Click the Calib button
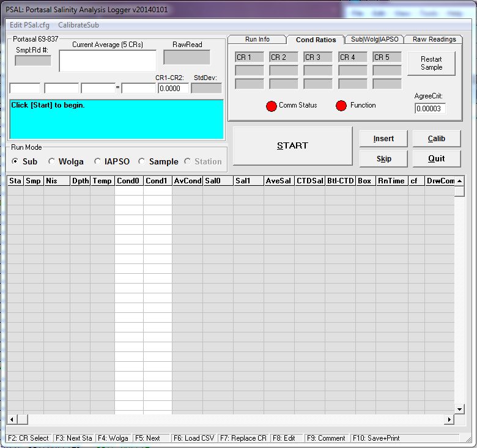The height and width of the screenshot is (448, 477). [436, 139]
